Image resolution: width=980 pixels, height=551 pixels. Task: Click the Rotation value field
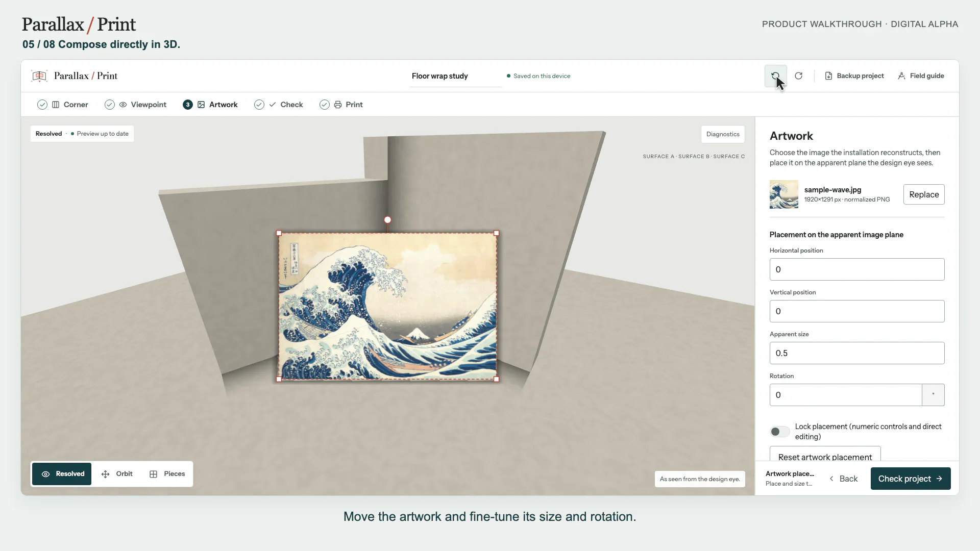click(x=846, y=395)
